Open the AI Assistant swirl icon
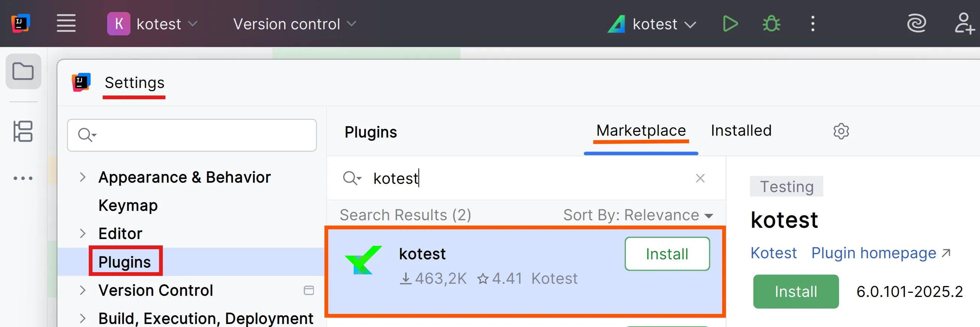980x327 pixels. click(x=916, y=24)
